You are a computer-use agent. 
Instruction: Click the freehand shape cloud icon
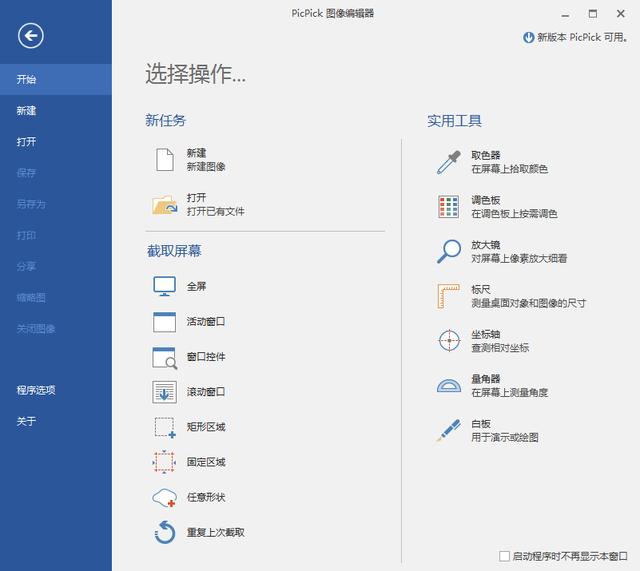[164, 498]
